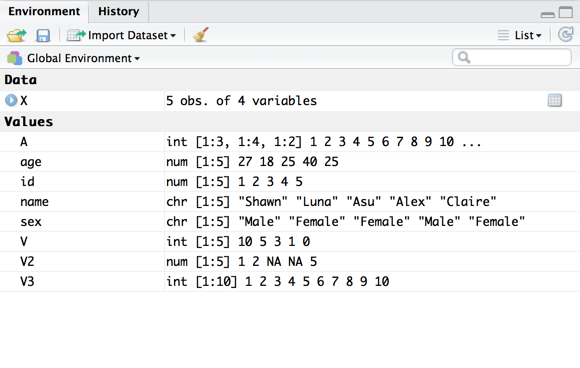Expand data frame X with blue arrow
The width and height of the screenshot is (580, 368).
click(x=11, y=100)
